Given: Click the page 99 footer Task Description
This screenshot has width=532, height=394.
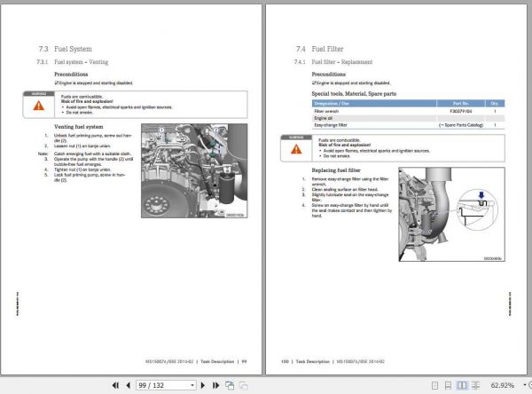Looking at the screenshot, I should pos(217,361).
